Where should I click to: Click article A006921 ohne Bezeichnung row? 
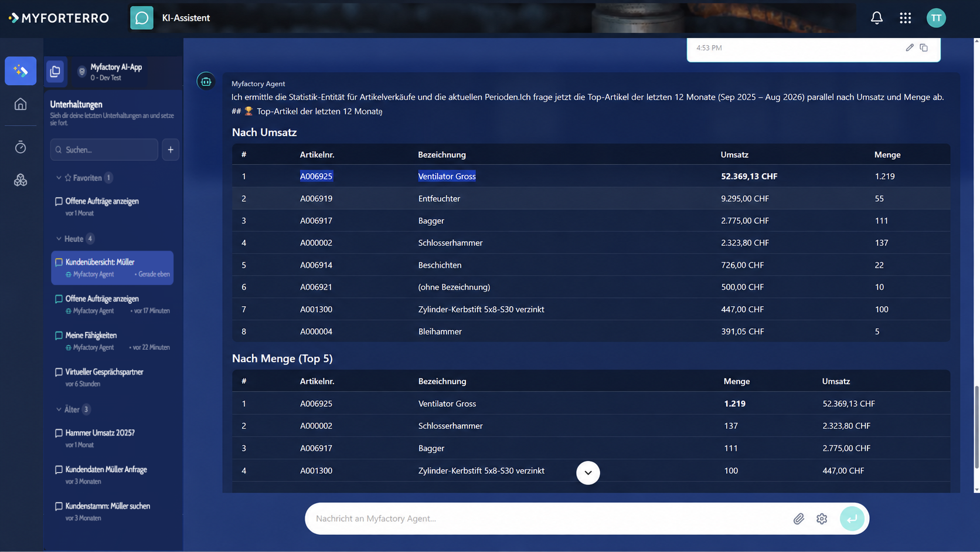[591, 287]
